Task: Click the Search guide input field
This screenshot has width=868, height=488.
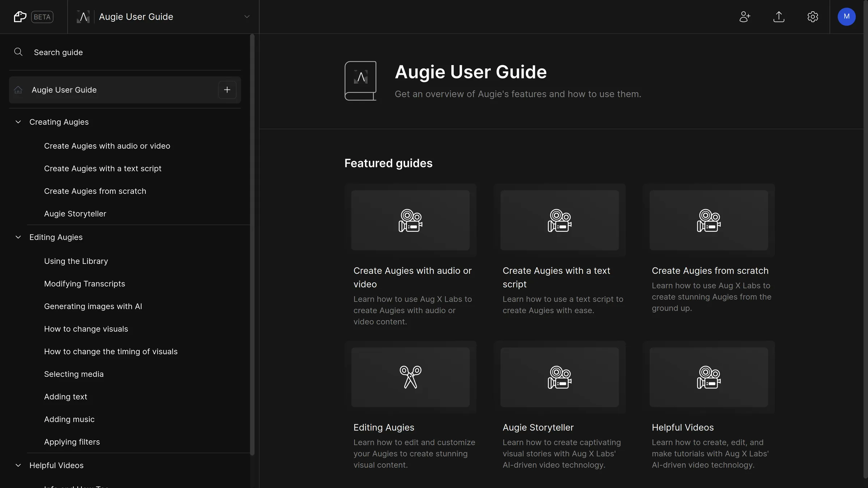Action: 58,52
